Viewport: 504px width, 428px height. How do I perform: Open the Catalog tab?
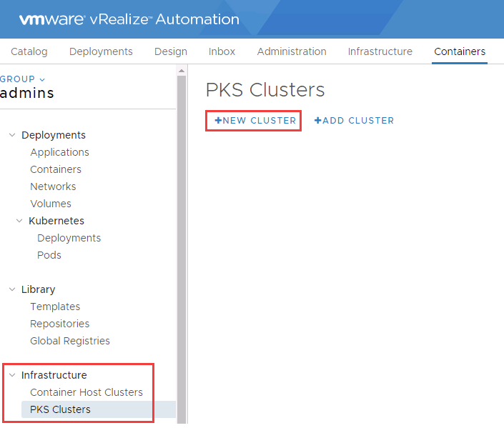(x=29, y=51)
